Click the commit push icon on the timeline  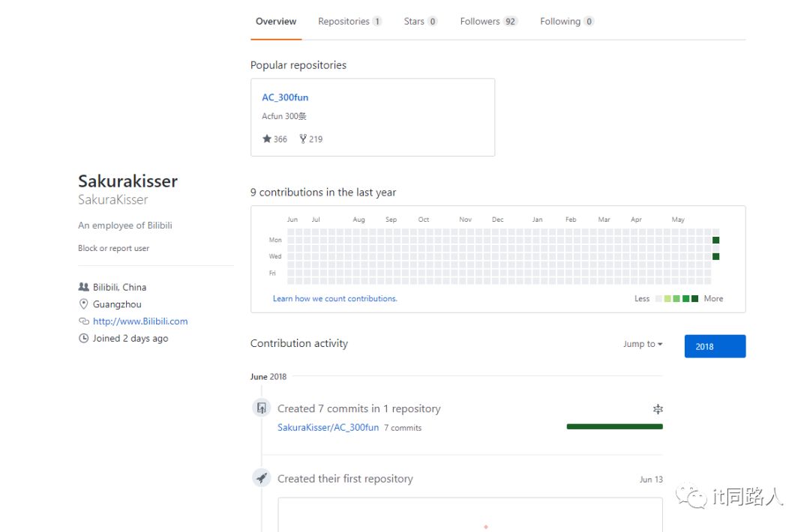[262, 408]
